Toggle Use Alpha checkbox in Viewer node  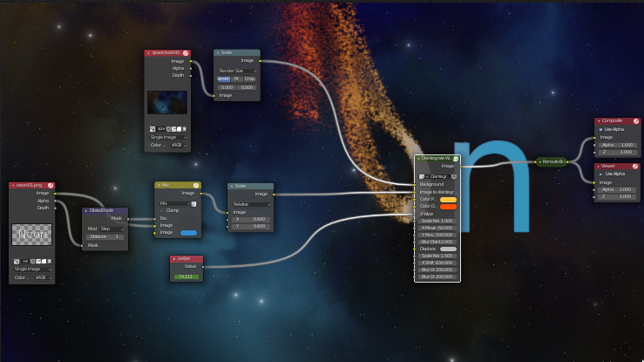coord(600,174)
